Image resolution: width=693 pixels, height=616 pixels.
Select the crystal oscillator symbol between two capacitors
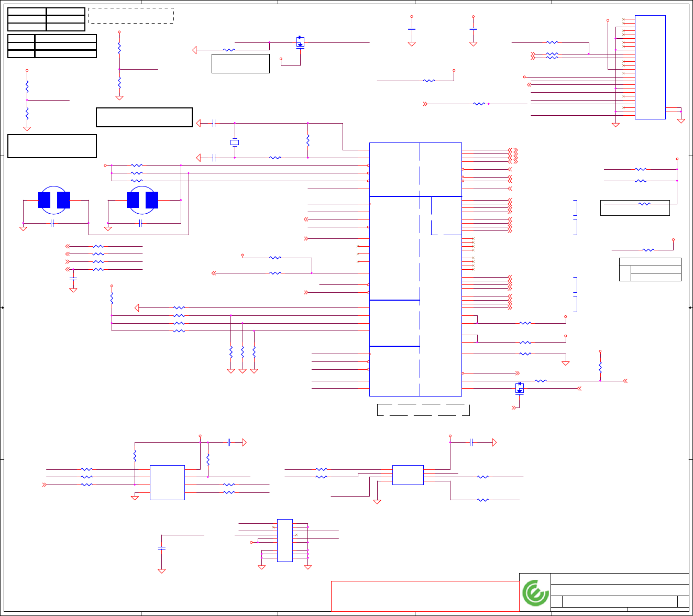click(x=235, y=142)
